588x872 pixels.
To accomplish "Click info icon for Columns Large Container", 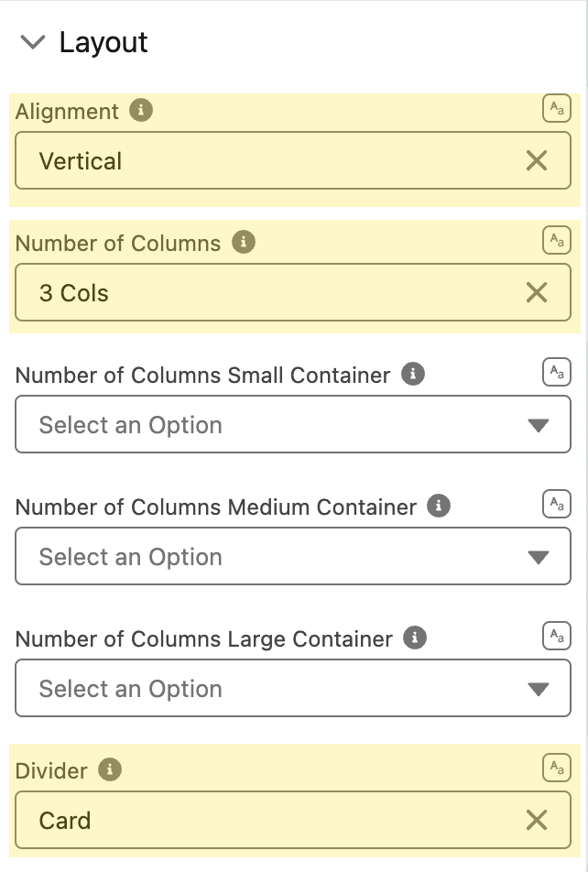I will (414, 638).
